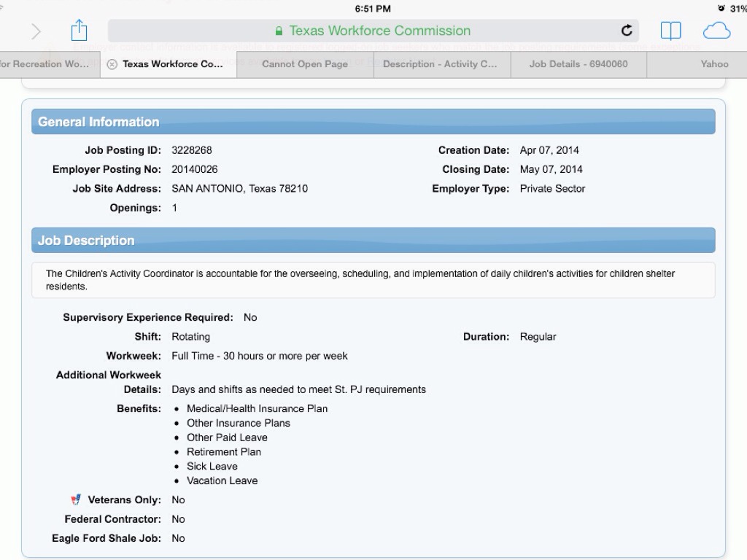This screenshot has height=560, width=747.
Task: Tap the Safari forward navigation arrow
Action: click(36, 31)
